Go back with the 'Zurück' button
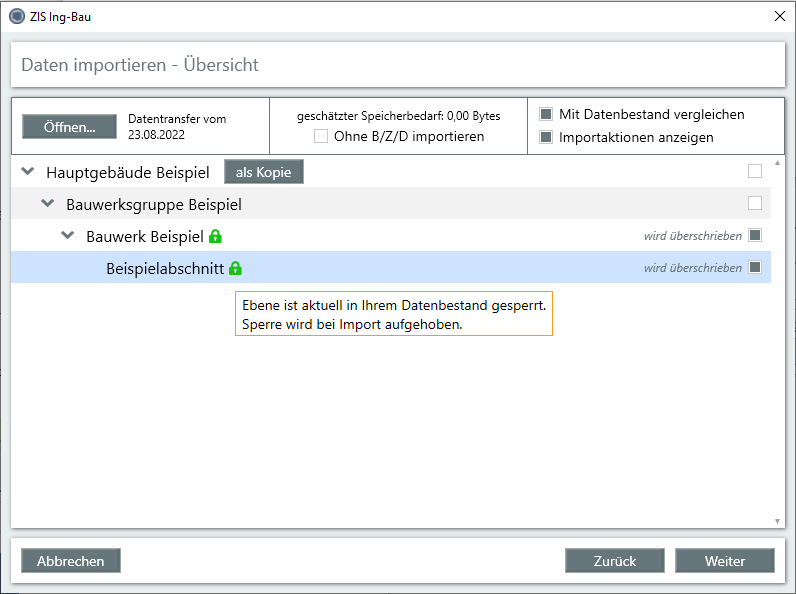The image size is (796, 594). (x=614, y=561)
